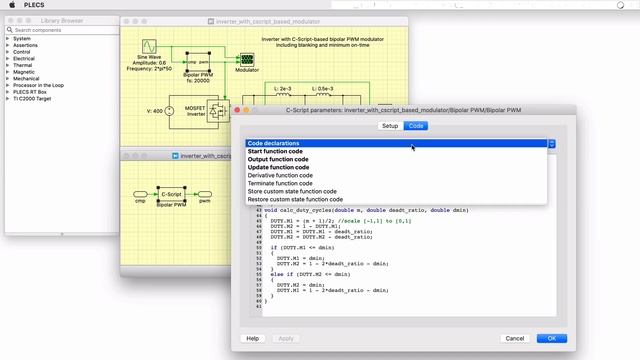This screenshot has height=360, width=640.
Task: Click the Cancel button
Action: 515,338
